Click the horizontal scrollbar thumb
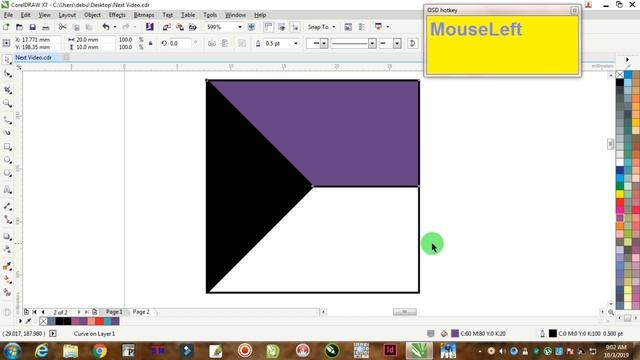This screenshot has height=360, width=640. click(x=405, y=312)
